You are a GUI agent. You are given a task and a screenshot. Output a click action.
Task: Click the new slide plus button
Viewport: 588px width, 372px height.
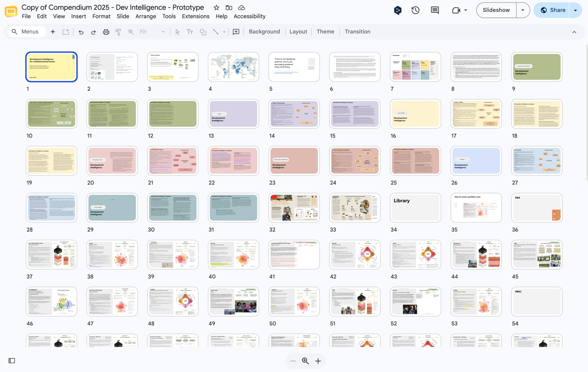(x=53, y=32)
